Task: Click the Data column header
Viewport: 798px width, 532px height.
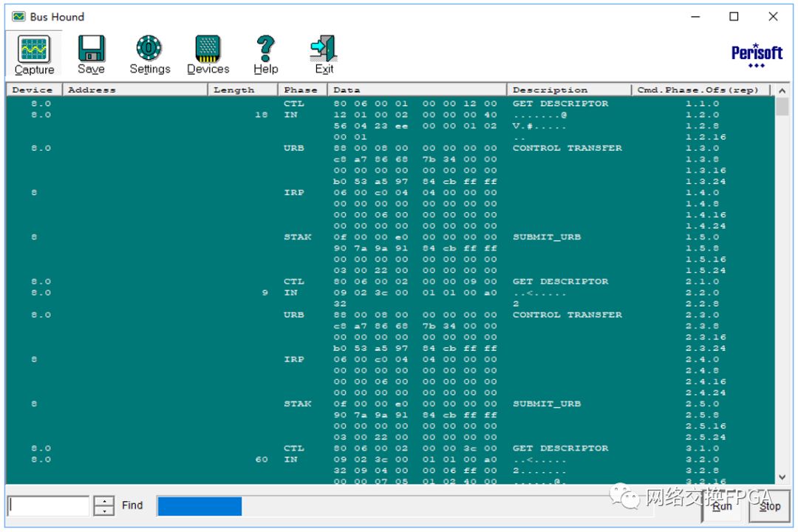Action: click(417, 90)
